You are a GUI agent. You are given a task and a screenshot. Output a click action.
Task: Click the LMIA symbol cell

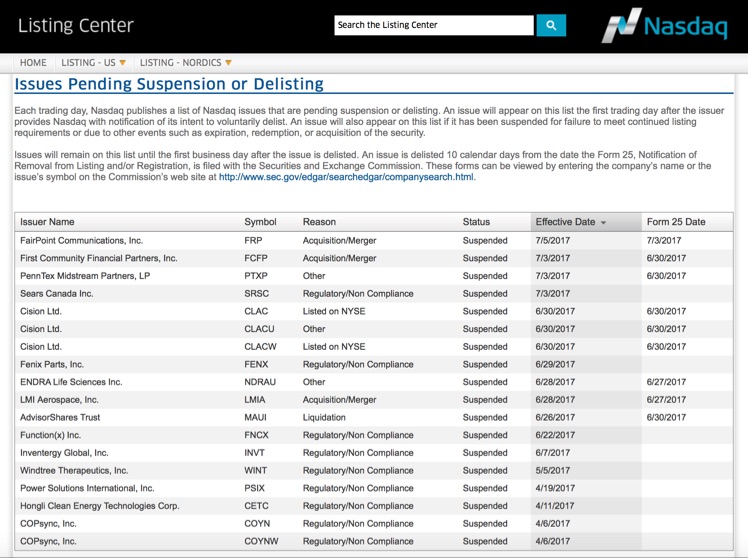255,400
